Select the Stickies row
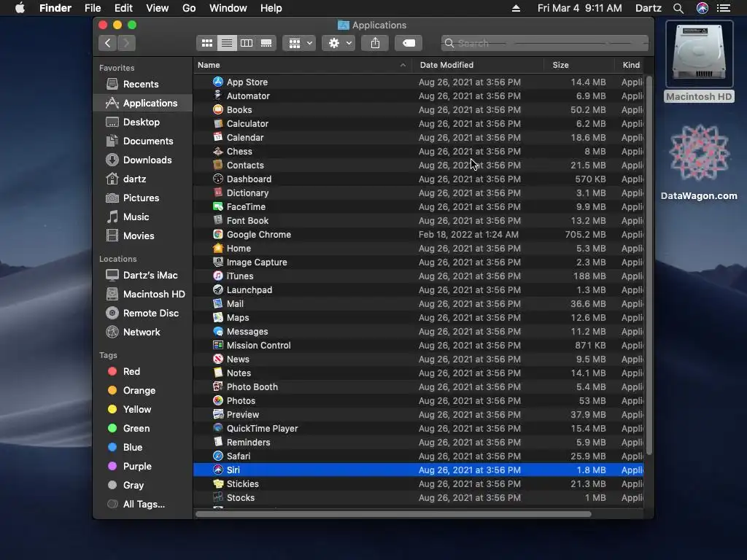Image resolution: width=747 pixels, height=560 pixels. [x=418, y=484]
